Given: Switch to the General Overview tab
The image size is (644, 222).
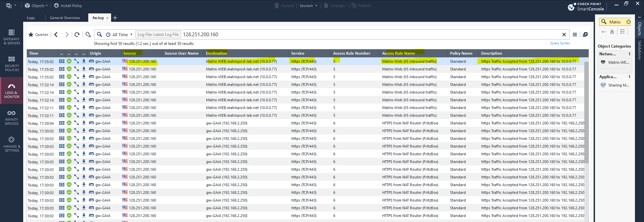Looking at the screenshot, I should pyautogui.click(x=65, y=18).
